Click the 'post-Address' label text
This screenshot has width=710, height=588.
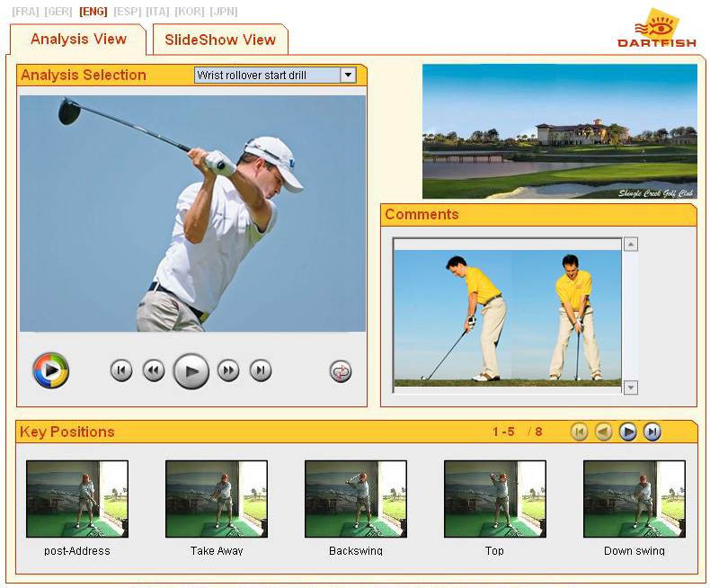coord(77,551)
